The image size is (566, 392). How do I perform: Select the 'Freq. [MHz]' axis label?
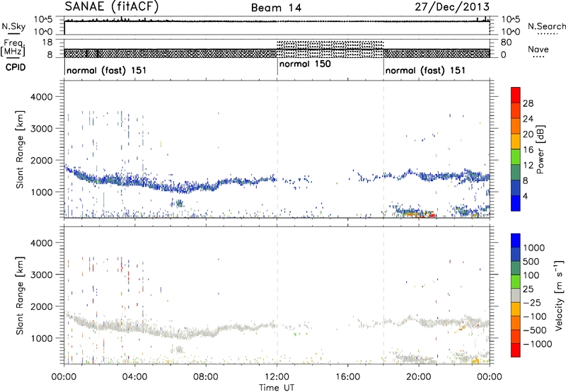[x=13, y=47]
